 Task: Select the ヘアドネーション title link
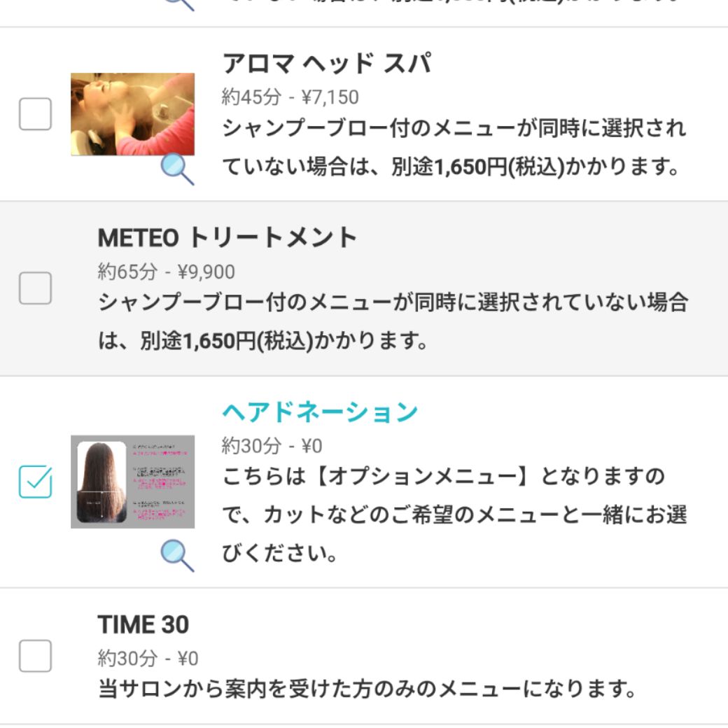click(320, 412)
